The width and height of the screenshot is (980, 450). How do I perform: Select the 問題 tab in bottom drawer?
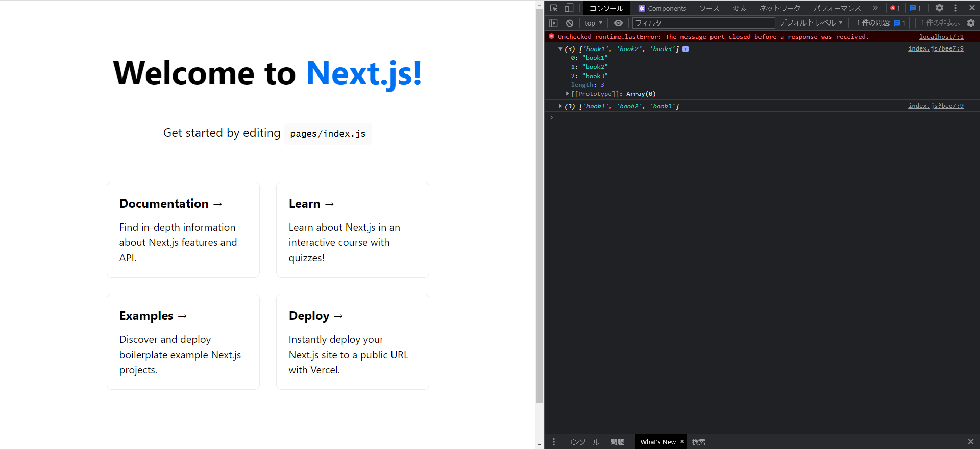[x=617, y=442]
